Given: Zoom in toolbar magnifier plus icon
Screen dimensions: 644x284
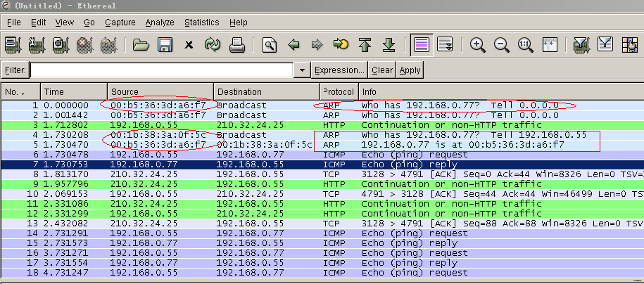Looking at the screenshot, I should pos(478,45).
